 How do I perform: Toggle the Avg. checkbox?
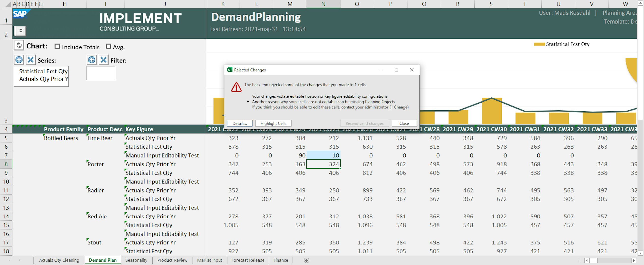pyautogui.click(x=108, y=47)
